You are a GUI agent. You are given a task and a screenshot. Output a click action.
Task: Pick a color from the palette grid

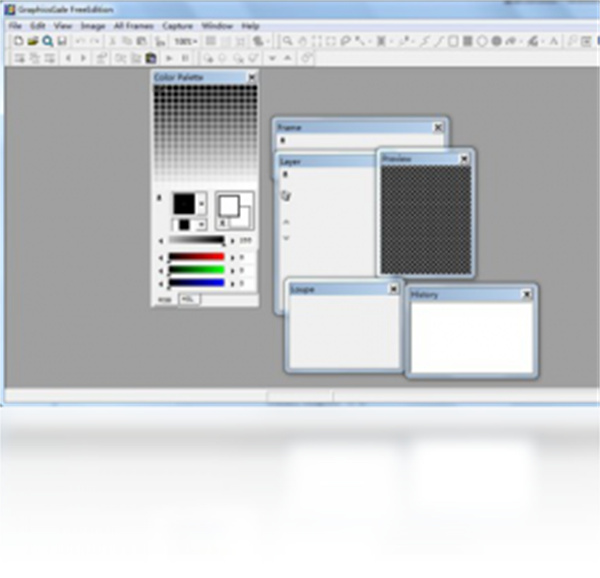(x=205, y=133)
